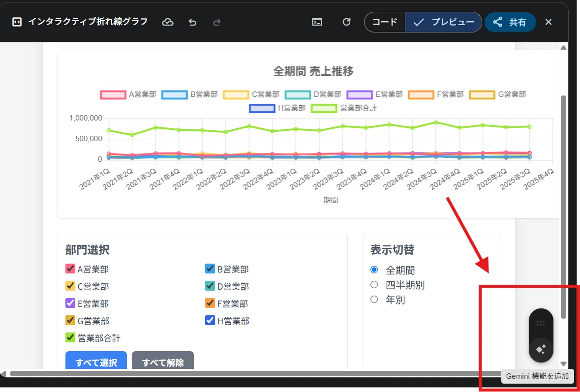Click the vertical scrollbar down arrow
580x392 pixels.
563,364
